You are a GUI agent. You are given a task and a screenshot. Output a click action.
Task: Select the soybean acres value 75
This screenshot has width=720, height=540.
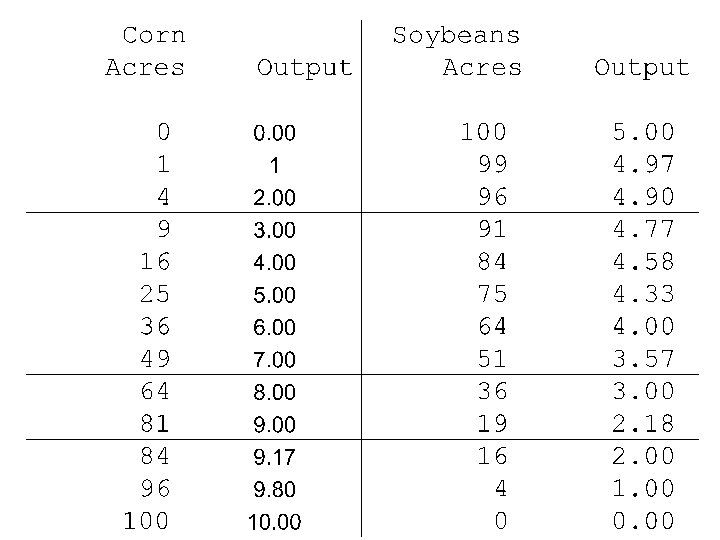(x=492, y=294)
